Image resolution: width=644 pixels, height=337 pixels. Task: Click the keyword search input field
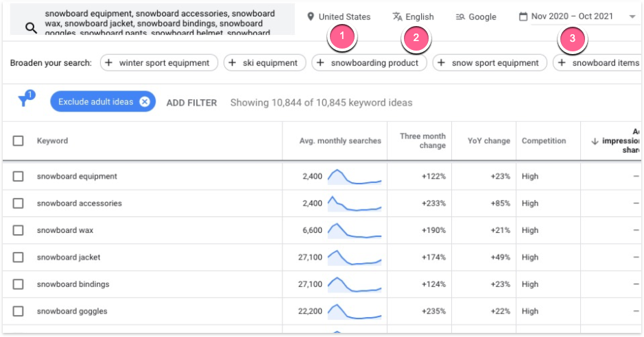coord(165,22)
